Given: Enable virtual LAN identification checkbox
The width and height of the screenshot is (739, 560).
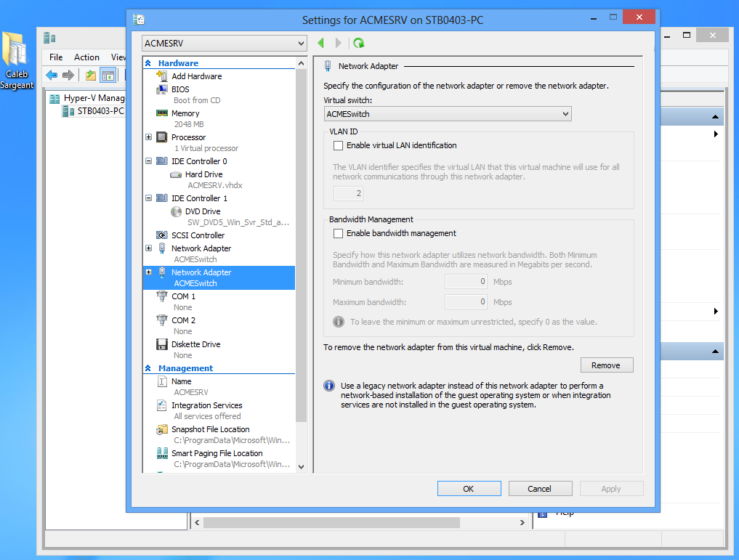Looking at the screenshot, I should tap(338, 145).
